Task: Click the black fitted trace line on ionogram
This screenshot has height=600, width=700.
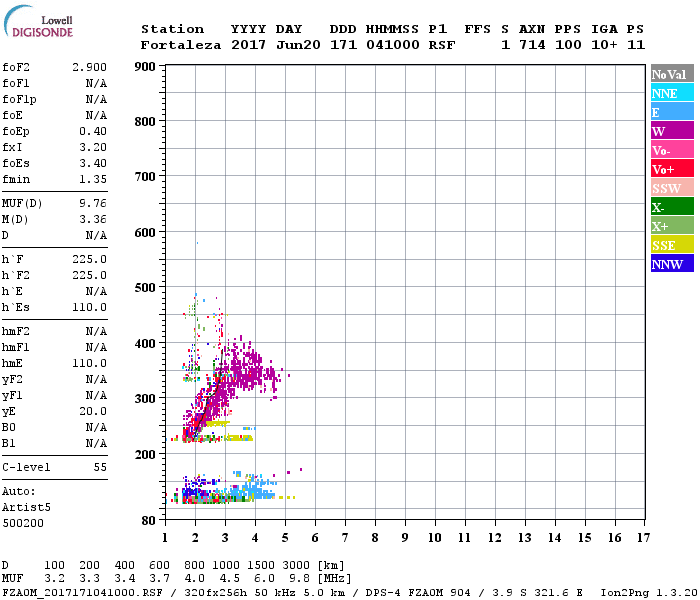Action: [x=208, y=395]
